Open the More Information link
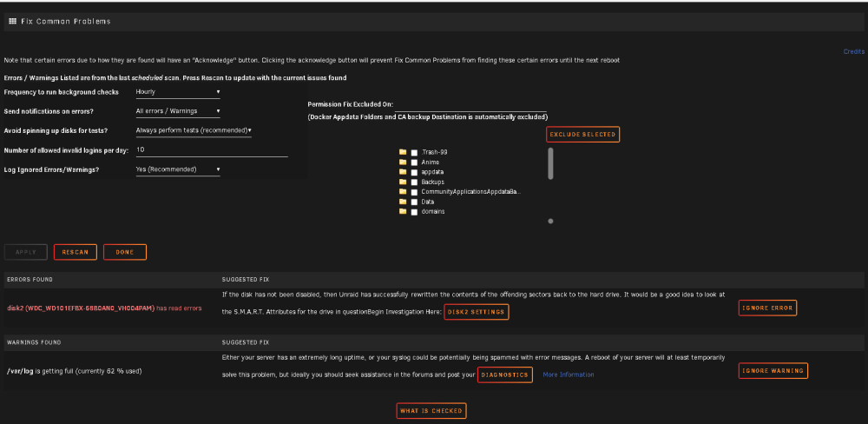868x424 pixels. pos(568,374)
